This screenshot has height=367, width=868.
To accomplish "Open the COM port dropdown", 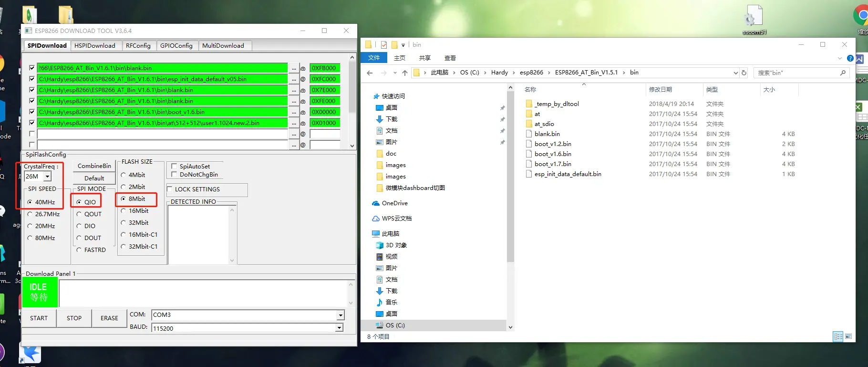I will [341, 315].
